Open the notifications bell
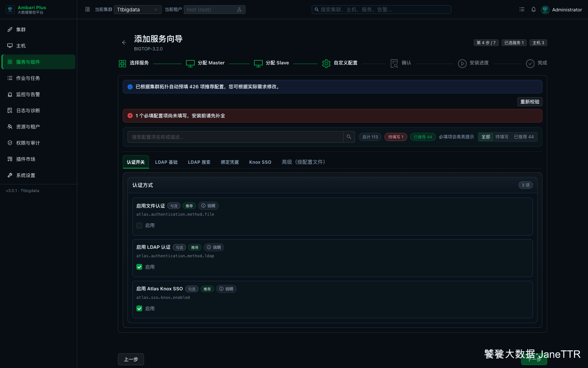This screenshot has width=588, height=368. [534, 10]
